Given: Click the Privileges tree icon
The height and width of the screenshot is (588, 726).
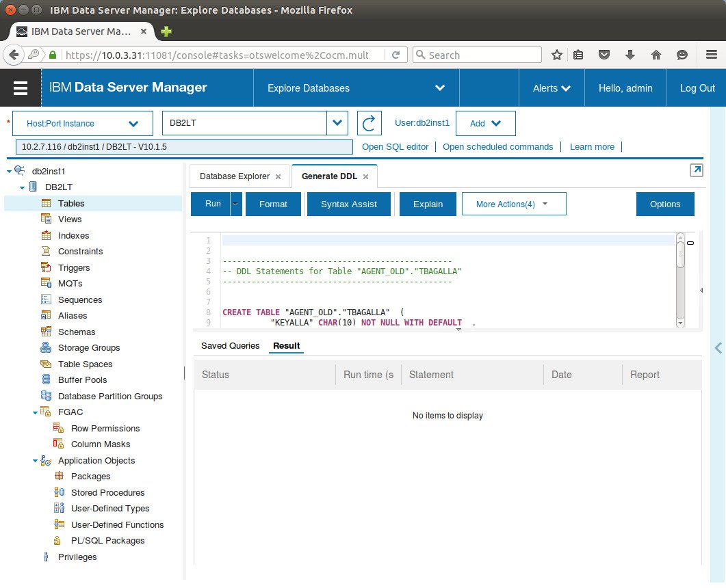Looking at the screenshot, I should (x=46, y=557).
